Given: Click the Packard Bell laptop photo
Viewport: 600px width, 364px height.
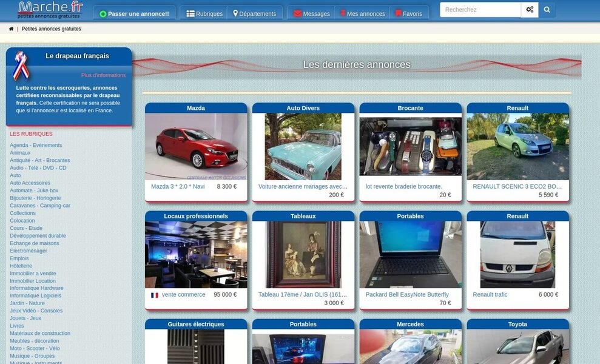Looking at the screenshot, I should pos(410,255).
